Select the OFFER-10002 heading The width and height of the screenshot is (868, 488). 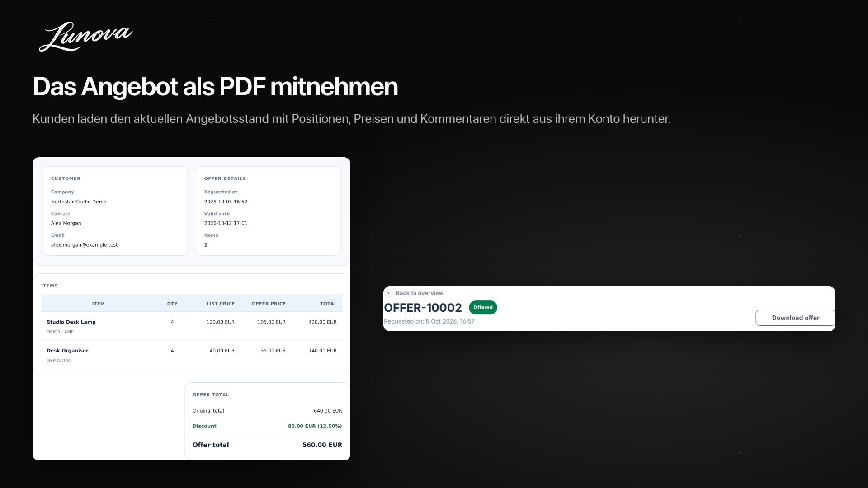(423, 308)
